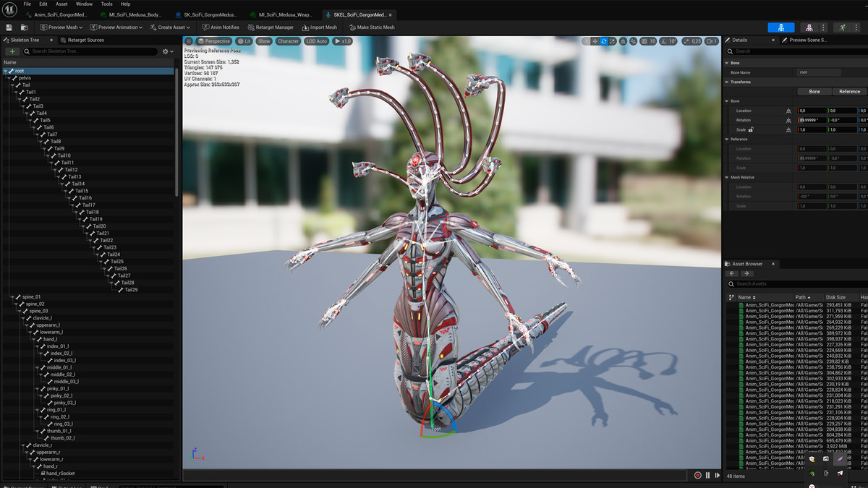868x488 pixels.
Task: Navigate forward in the Asset Browser history
Action: tap(746, 273)
